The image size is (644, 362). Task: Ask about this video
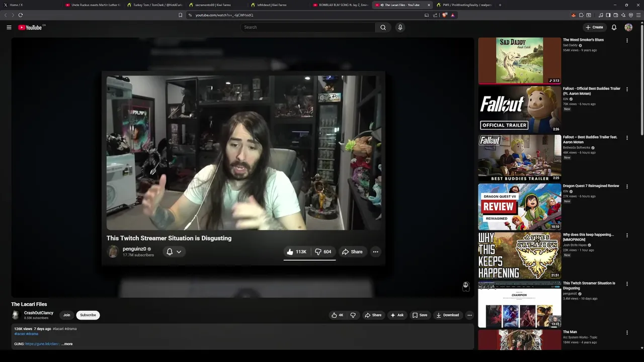pos(397,315)
